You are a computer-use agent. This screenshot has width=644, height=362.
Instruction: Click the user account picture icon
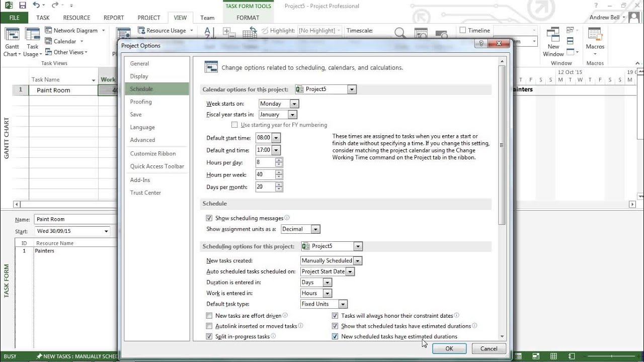tap(633, 18)
